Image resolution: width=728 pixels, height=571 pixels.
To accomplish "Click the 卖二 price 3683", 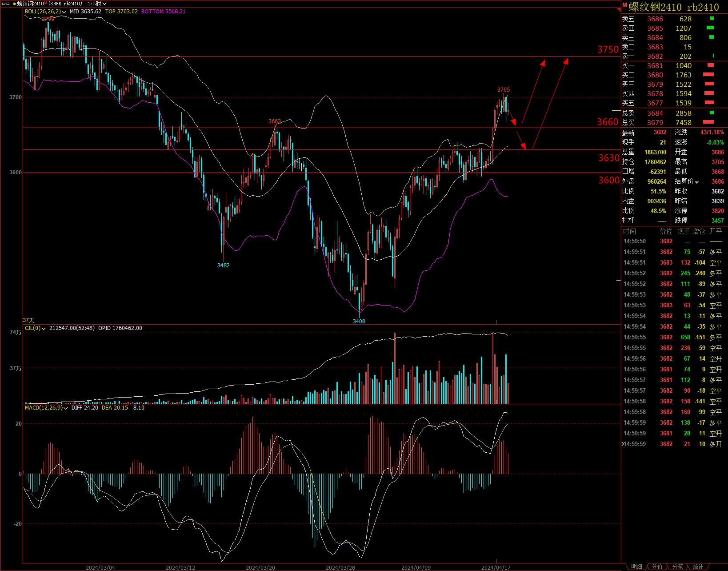I will pos(655,47).
